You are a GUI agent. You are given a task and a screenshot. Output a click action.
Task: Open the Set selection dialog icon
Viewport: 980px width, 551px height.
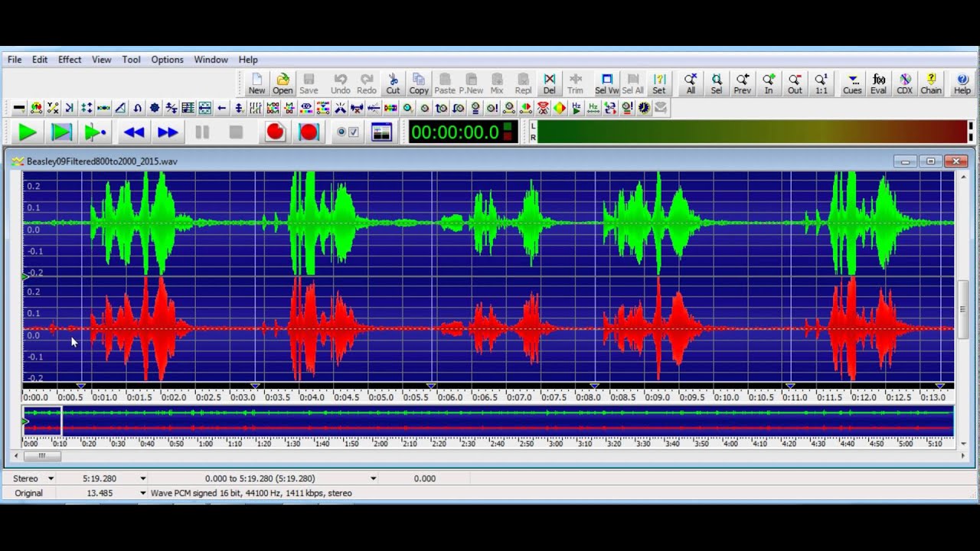659,84
